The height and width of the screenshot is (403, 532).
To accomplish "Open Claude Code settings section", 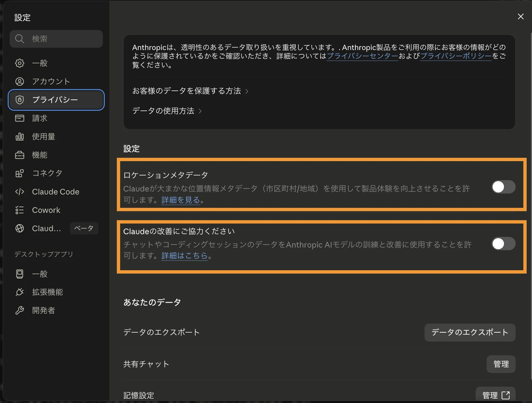I will tap(56, 191).
